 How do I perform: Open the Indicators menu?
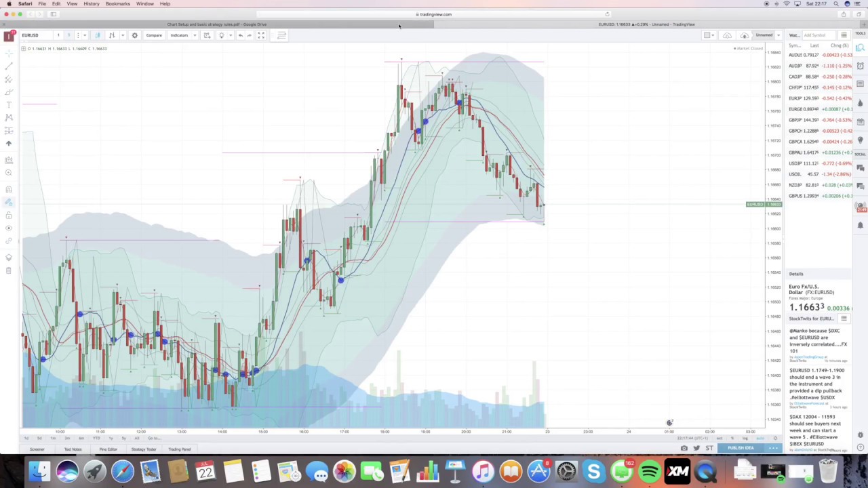tap(179, 35)
